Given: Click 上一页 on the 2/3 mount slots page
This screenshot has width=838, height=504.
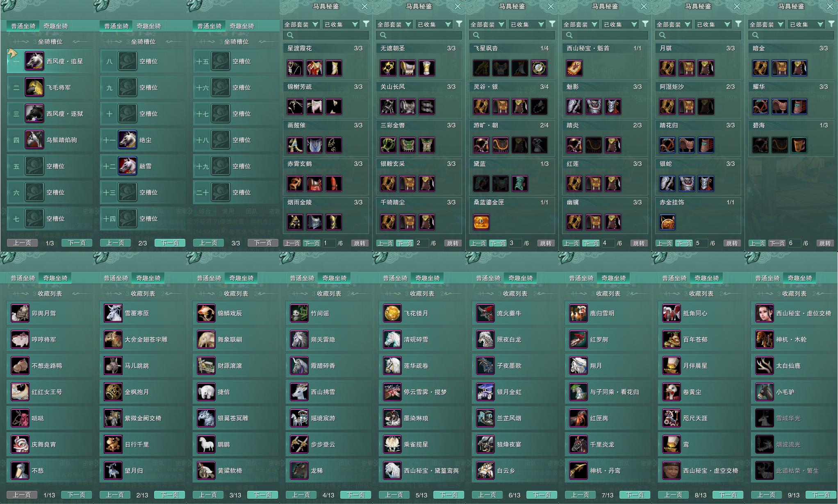Looking at the screenshot, I should point(115,243).
